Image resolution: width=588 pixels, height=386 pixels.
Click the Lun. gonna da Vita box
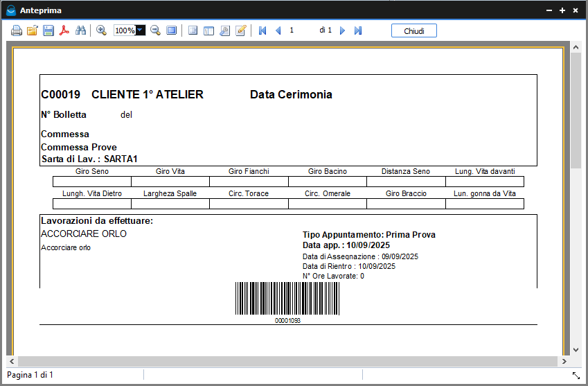(485, 204)
